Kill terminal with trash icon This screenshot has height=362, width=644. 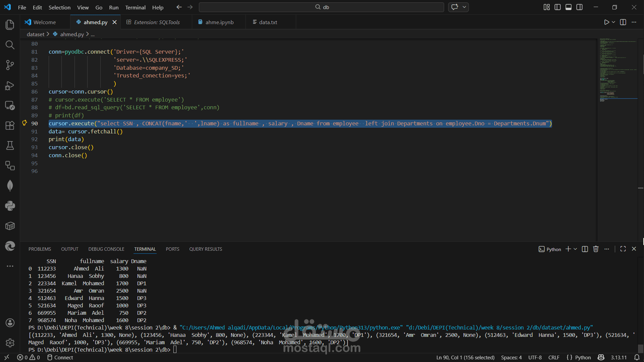click(x=596, y=249)
